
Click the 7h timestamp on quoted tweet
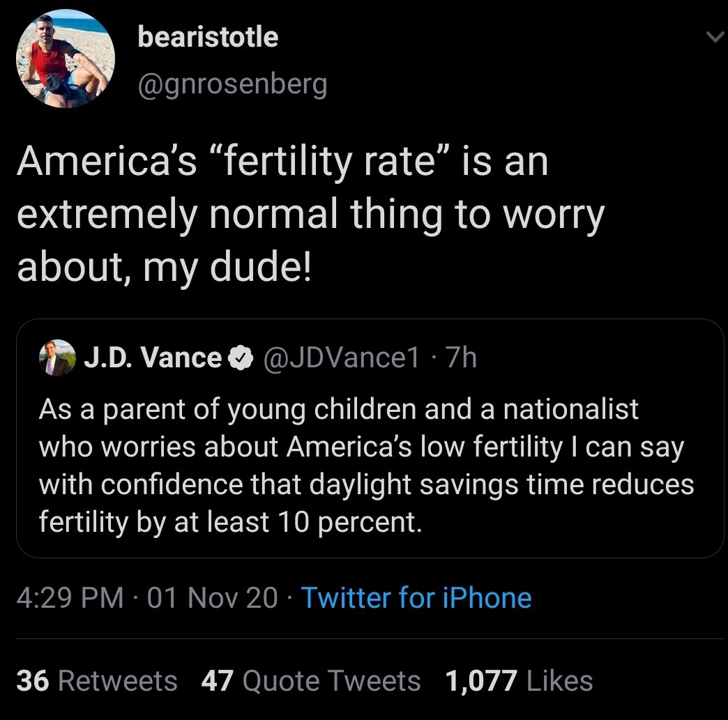coord(462,358)
